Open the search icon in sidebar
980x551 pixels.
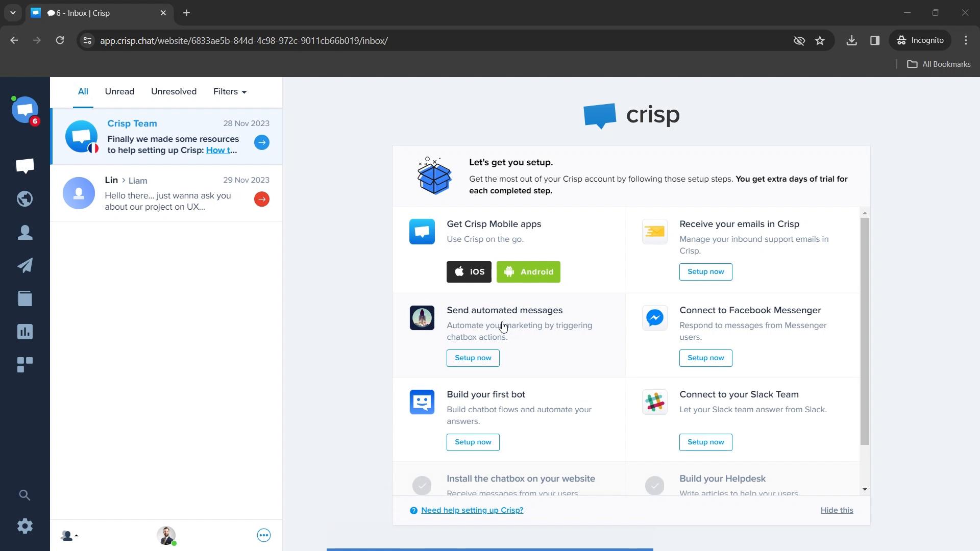[25, 494]
